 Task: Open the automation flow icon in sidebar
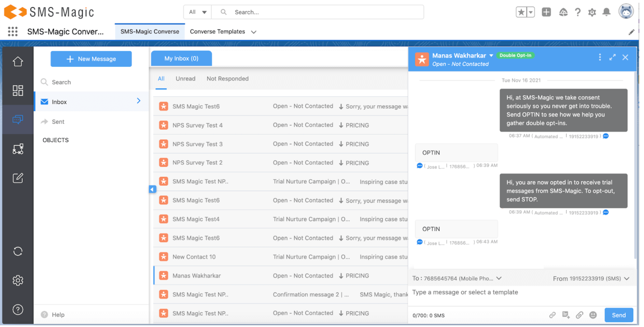pos(18,149)
